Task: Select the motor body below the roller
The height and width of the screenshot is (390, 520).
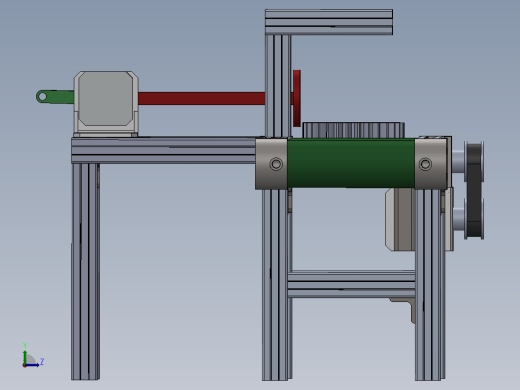Action: [x=400, y=219]
